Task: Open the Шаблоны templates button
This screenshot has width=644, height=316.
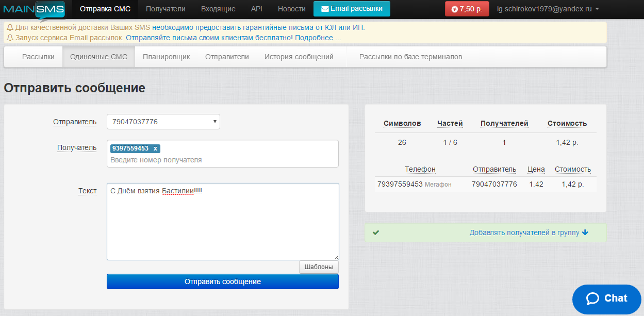Action: pos(319,267)
